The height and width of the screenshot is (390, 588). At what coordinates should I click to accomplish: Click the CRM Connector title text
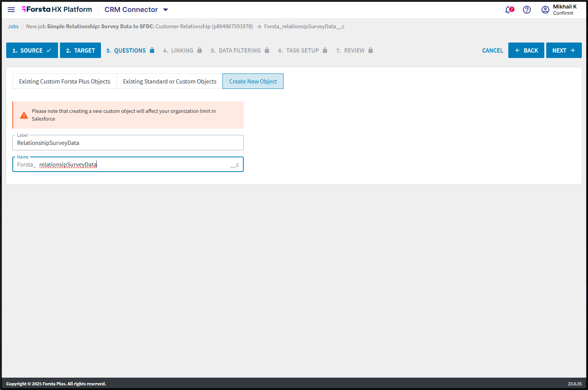(131, 10)
